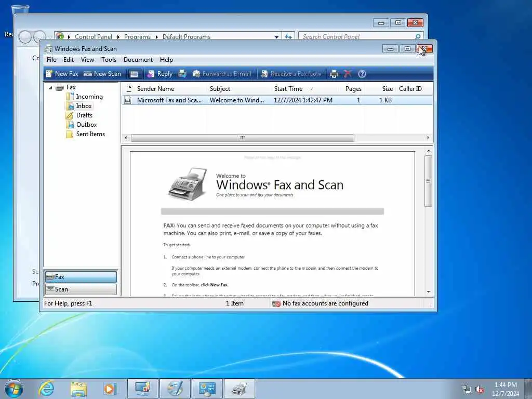Click Programs in Control Panel breadcrumb
The image size is (532, 399).
137,37
